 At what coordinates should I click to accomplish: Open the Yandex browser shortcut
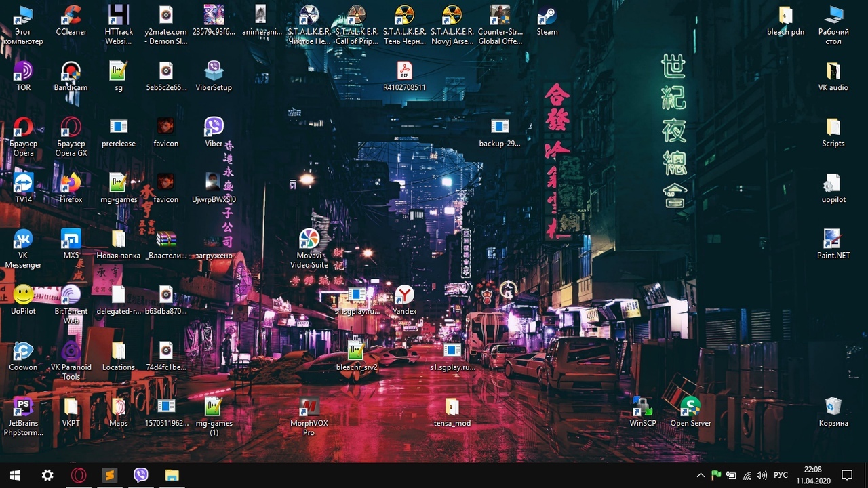[x=404, y=296]
